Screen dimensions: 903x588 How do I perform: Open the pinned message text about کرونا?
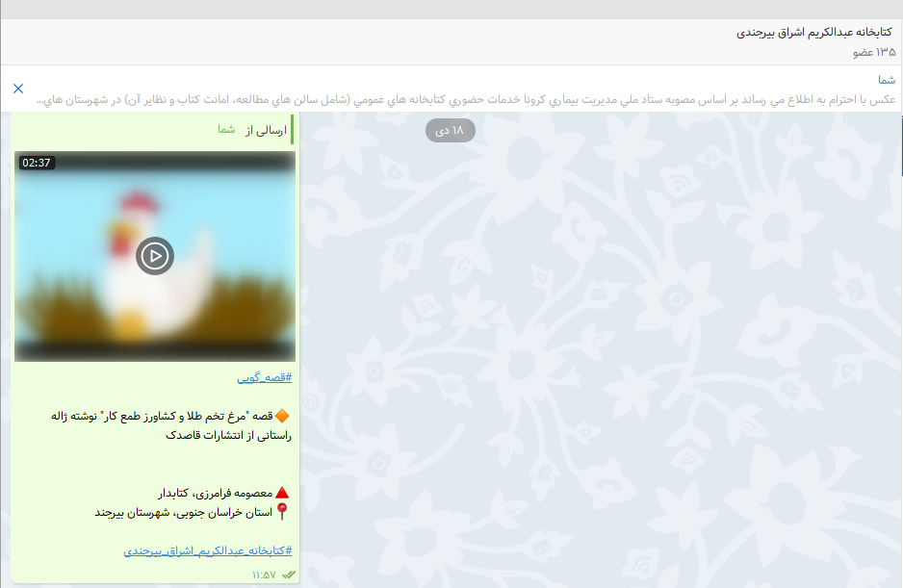466,100
